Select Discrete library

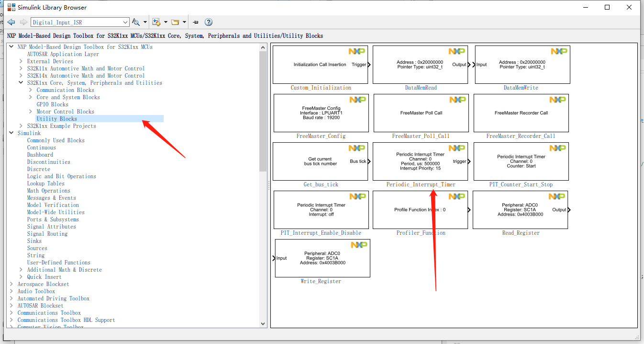pos(39,169)
